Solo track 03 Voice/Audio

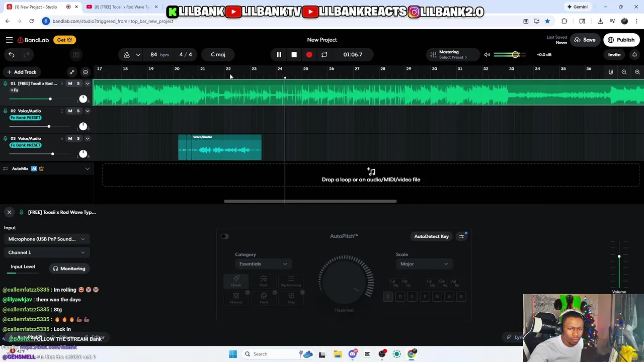[78, 138]
